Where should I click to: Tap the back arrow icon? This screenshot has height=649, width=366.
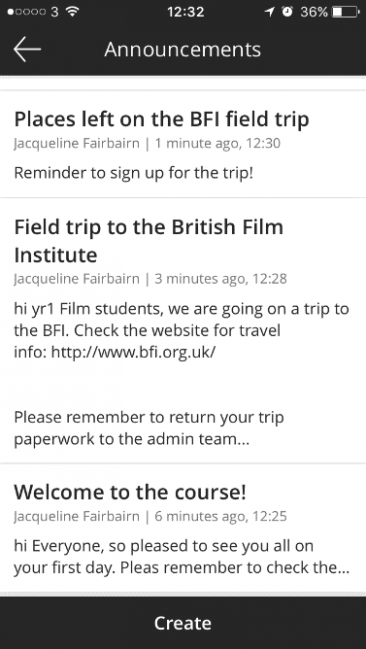tap(27, 49)
